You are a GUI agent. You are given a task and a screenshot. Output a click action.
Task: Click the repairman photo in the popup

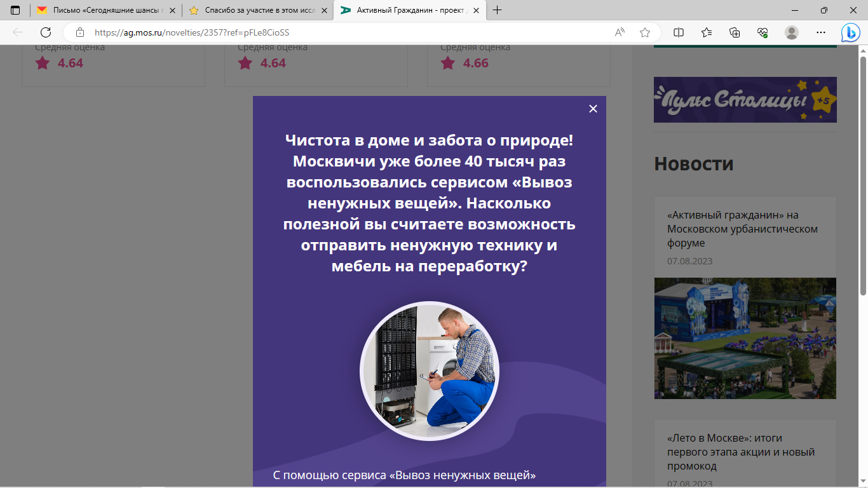[430, 371]
